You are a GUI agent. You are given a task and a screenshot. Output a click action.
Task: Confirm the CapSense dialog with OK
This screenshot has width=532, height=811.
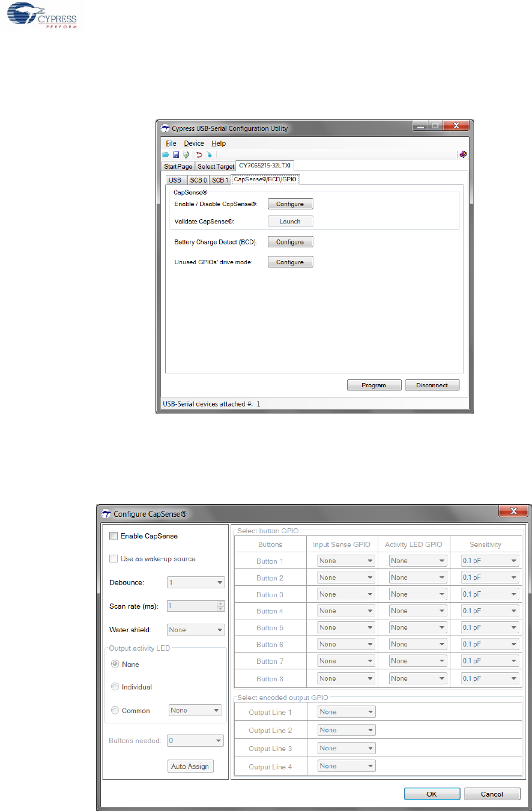[432, 794]
